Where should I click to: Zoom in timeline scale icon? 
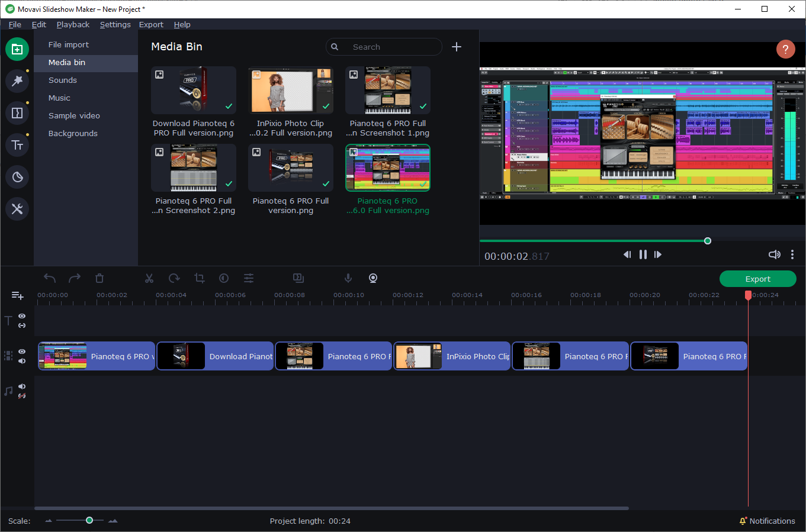pos(113,521)
